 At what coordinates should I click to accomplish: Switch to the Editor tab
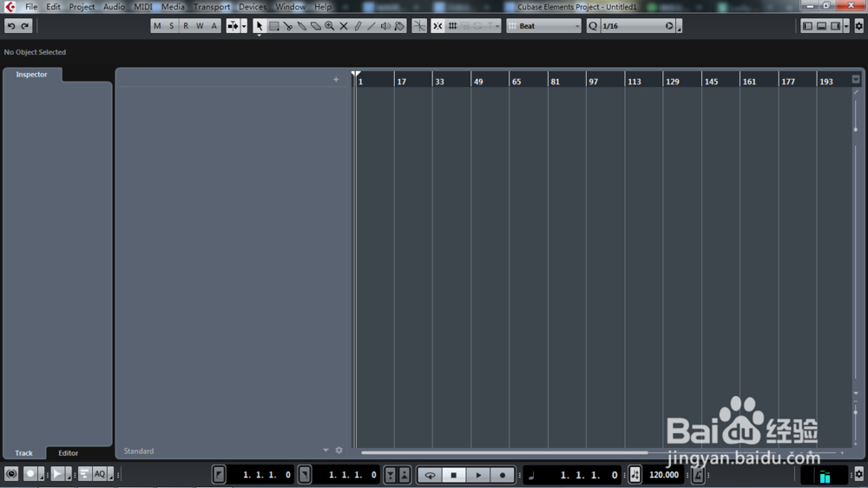point(69,452)
